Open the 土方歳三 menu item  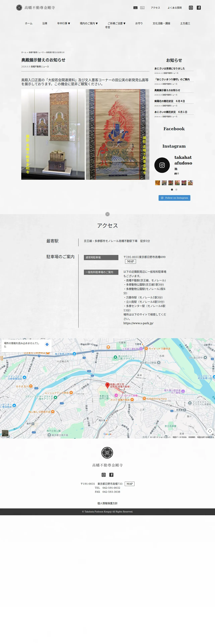point(185,23)
